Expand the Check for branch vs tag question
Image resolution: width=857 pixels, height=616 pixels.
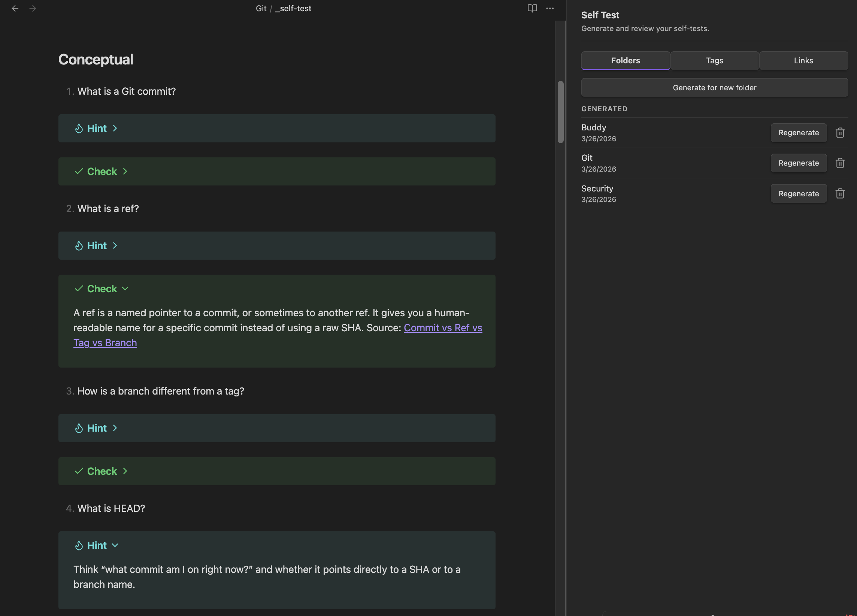pyautogui.click(x=102, y=471)
